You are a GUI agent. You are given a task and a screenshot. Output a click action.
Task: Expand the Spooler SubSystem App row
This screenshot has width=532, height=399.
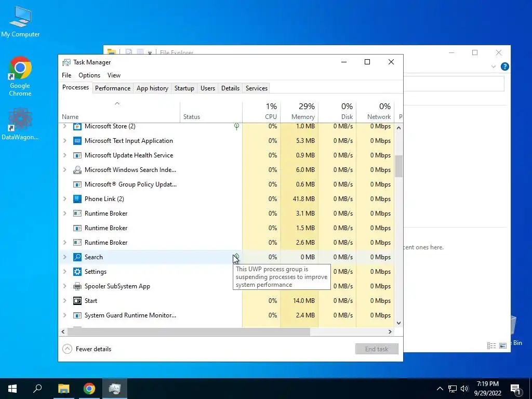click(65, 286)
